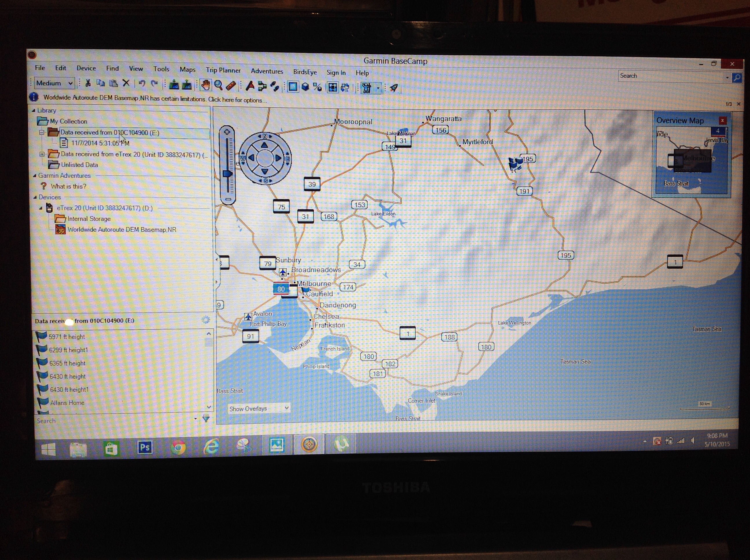Open the BirdsEye menu
Viewport: 750px width, 560px height.
tap(305, 72)
